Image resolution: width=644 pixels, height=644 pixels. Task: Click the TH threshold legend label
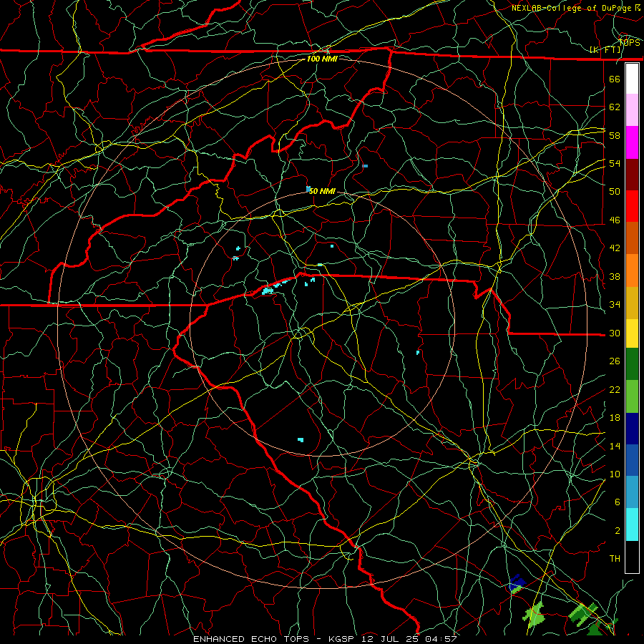click(615, 558)
